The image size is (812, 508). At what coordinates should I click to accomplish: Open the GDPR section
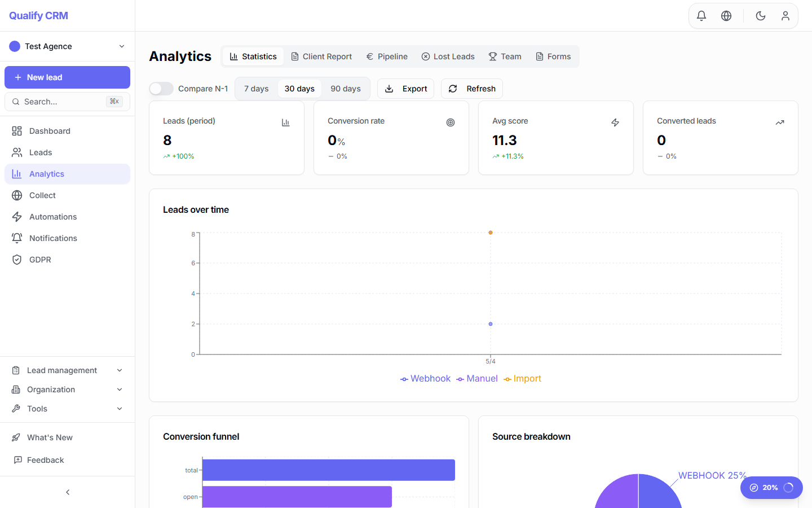tap(39, 259)
